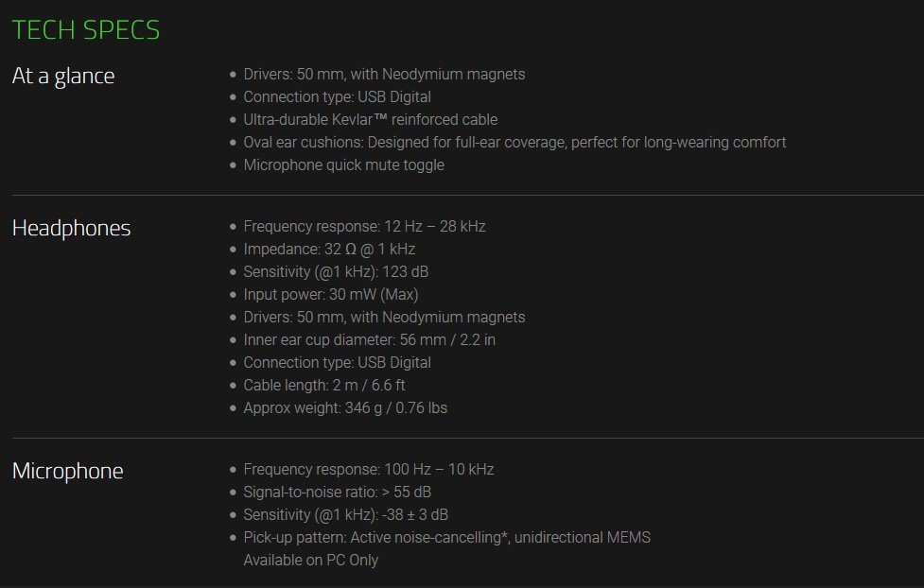Click the Oval ear cushions description line

pos(514,143)
